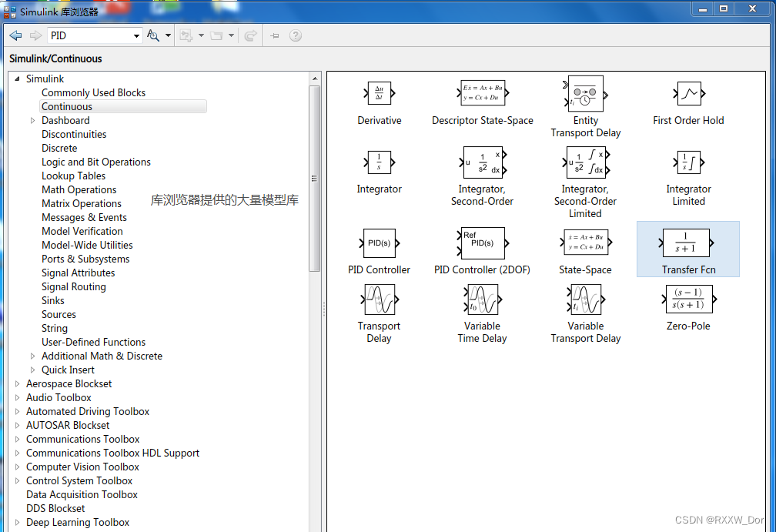Viewport: 776px width, 532px height.
Task: Expand the Deep Learning Toolbox node
Action: pos(17,522)
